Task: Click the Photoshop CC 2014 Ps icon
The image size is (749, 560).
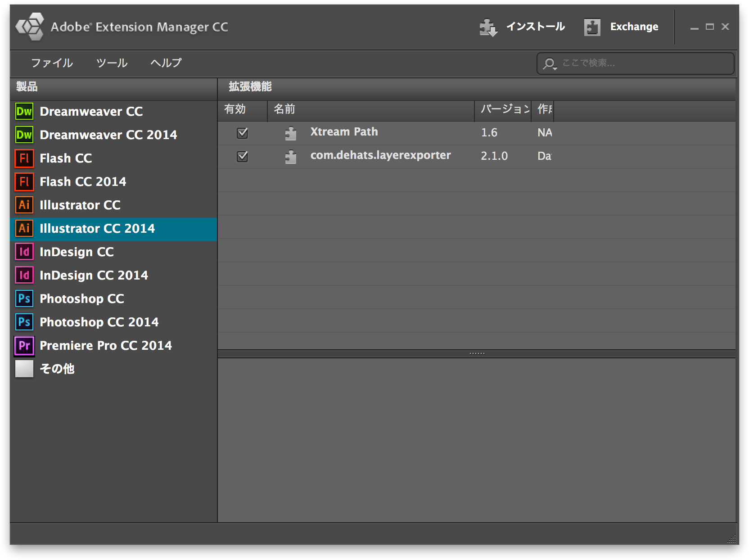Action: 24,322
